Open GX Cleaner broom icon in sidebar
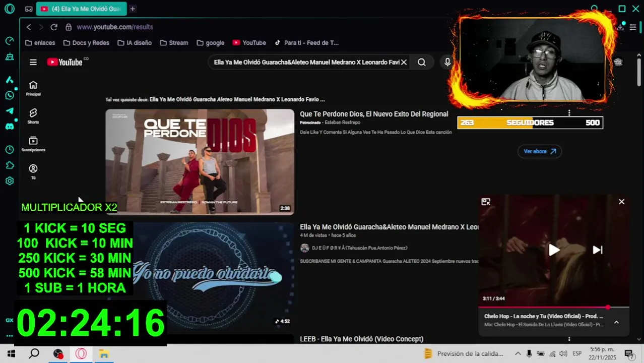 10,57
